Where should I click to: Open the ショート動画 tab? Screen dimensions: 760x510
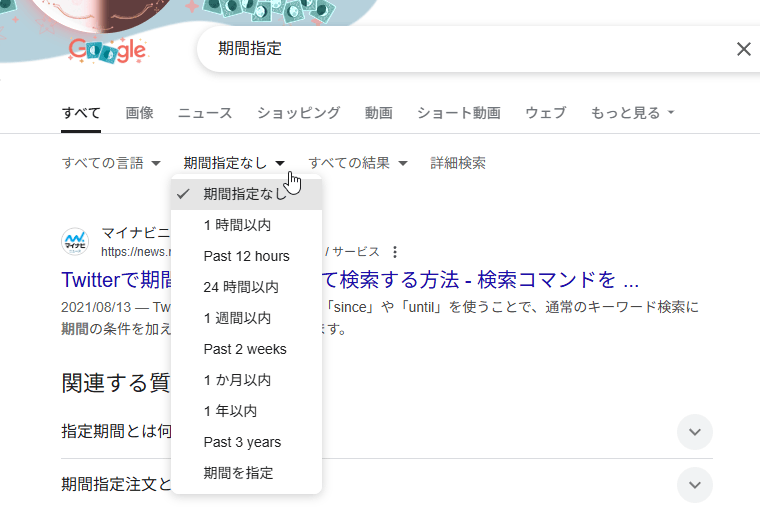[x=459, y=113]
